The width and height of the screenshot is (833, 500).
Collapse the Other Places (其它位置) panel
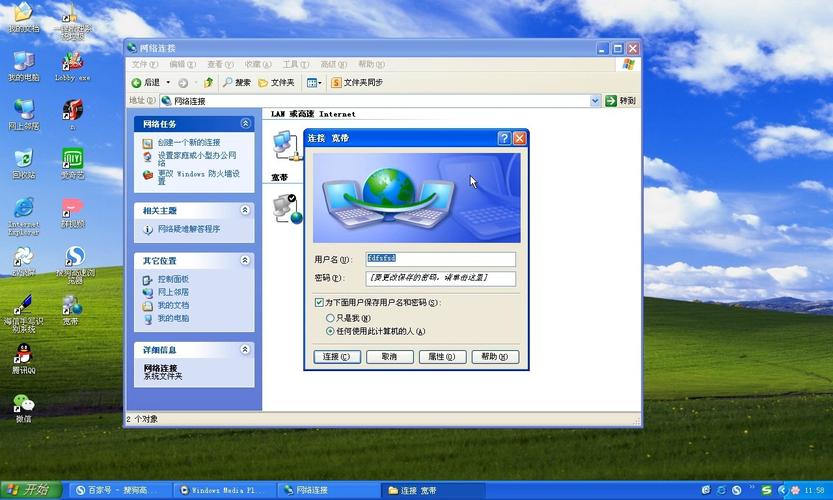pyautogui.click(x=245, y=260)
